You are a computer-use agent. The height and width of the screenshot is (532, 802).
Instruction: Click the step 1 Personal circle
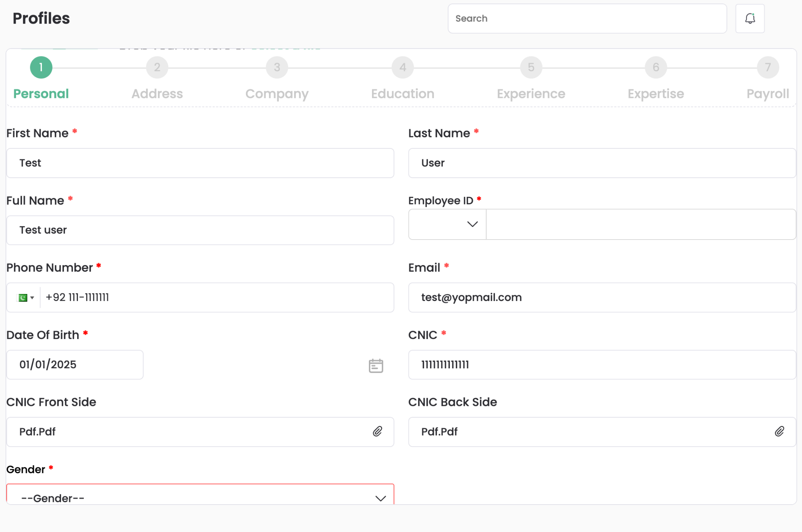coord(41,67)
